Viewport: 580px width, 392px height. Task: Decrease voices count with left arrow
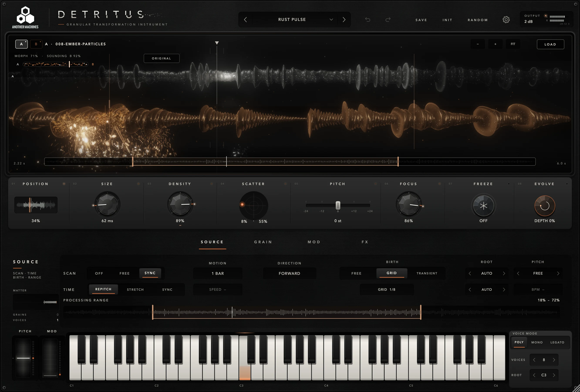point(534,360)
